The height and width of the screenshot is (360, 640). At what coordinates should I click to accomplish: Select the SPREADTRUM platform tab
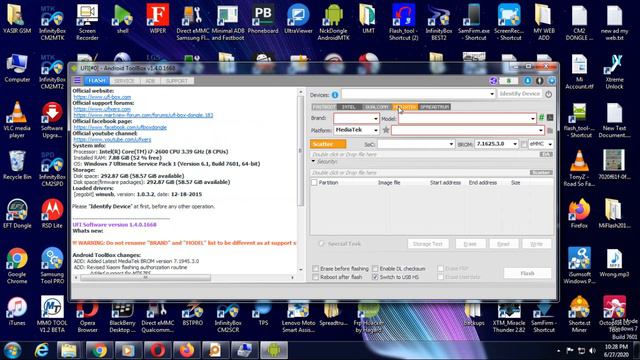click(434, 107)
